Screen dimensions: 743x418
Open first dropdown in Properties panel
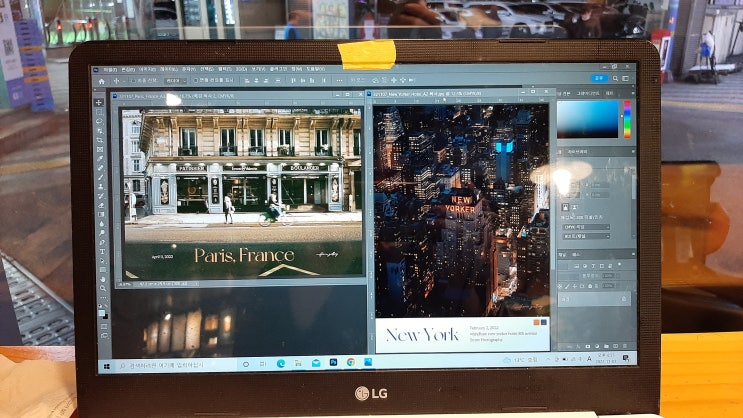coord(586,227)
